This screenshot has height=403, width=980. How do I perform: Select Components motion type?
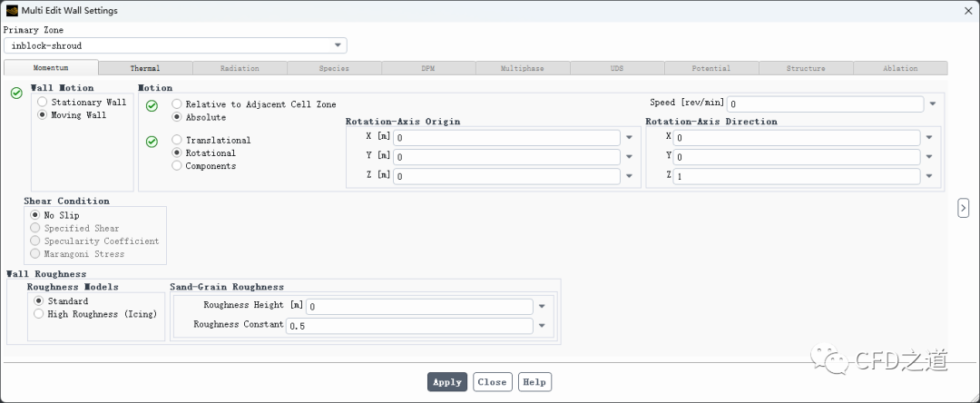(x=204, y=165)
